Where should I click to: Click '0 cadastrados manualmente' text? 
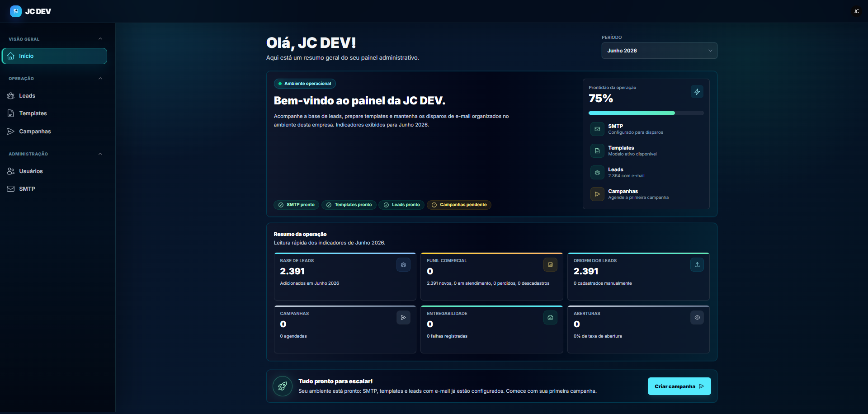[x=603, y=283]
